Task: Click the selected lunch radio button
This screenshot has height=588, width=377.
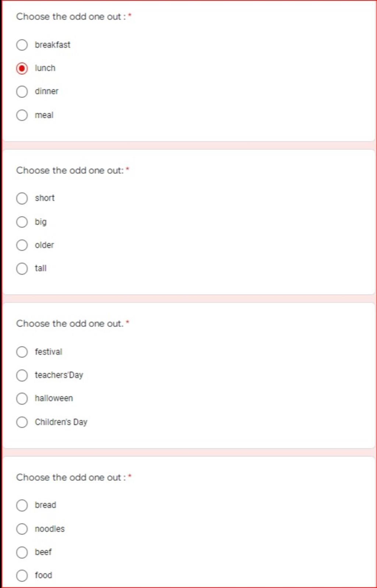Action: pyautogui.click(x=22, y=69)
